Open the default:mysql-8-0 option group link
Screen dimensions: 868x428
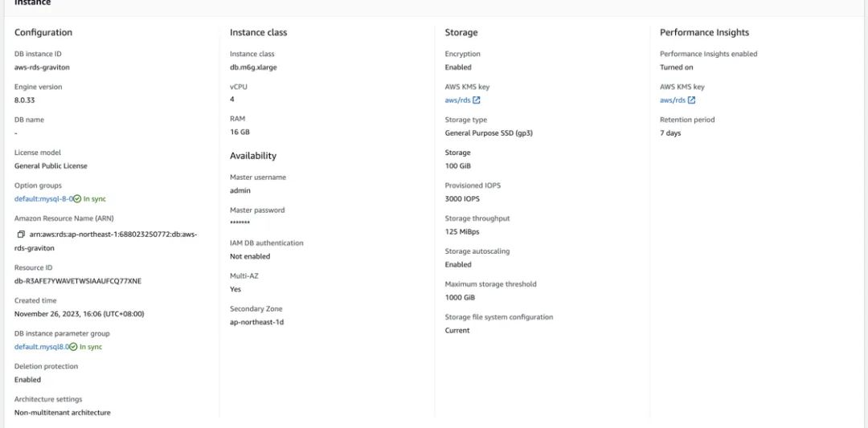tap(43, 198)
